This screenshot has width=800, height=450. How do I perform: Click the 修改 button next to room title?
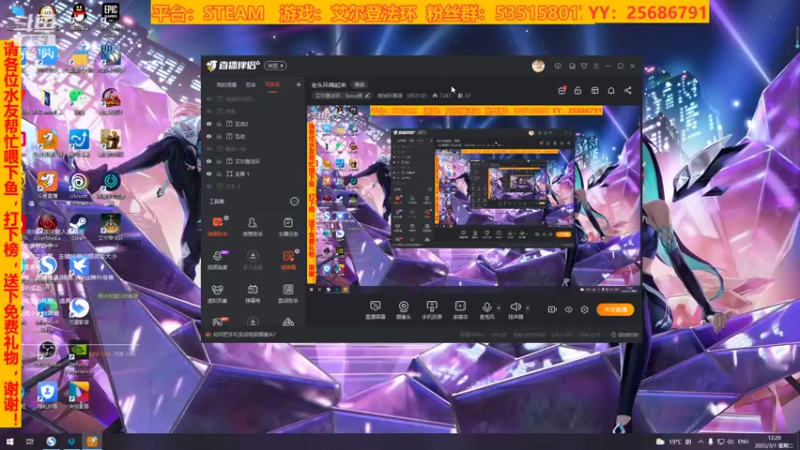click(x=360, y=85)
